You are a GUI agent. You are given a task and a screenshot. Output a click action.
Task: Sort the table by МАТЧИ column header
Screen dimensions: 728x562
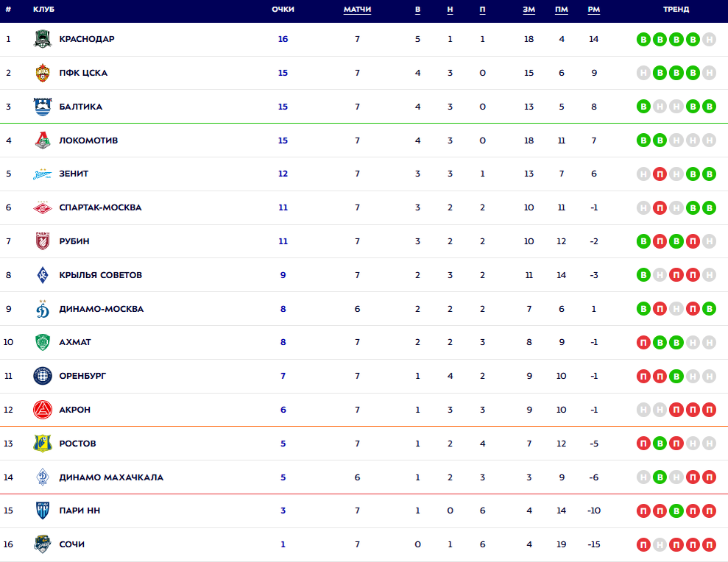tap(357, 10)
